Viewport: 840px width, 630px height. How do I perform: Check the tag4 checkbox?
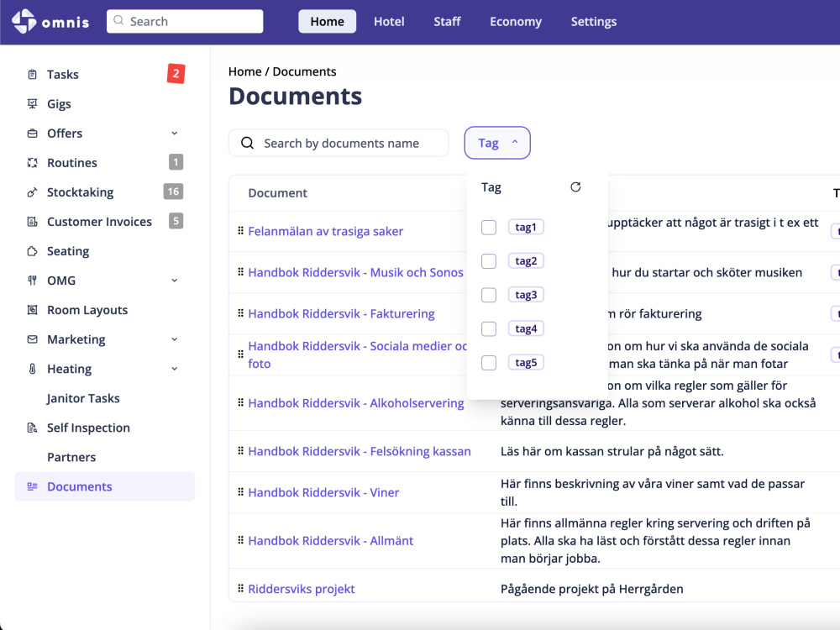point(489,328)
